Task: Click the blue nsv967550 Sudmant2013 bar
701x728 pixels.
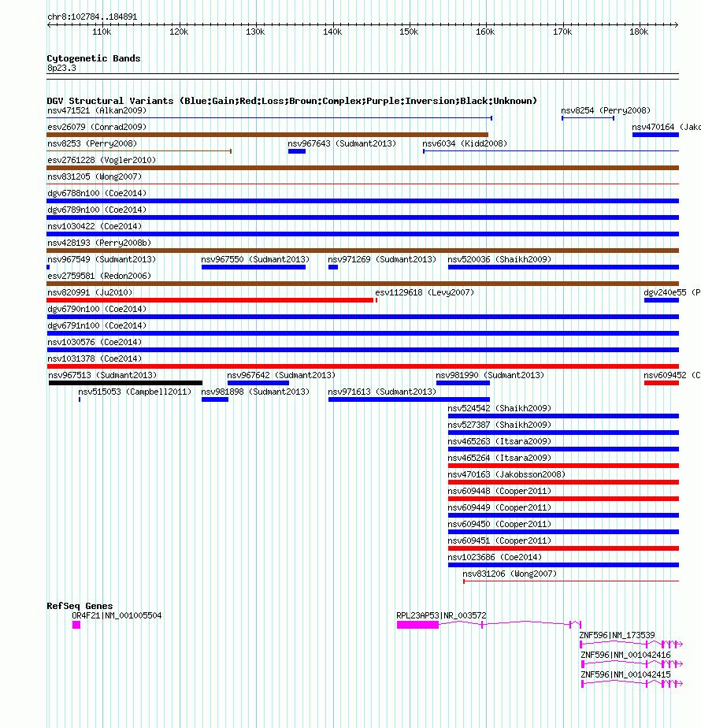Action: tap(254, 267)
